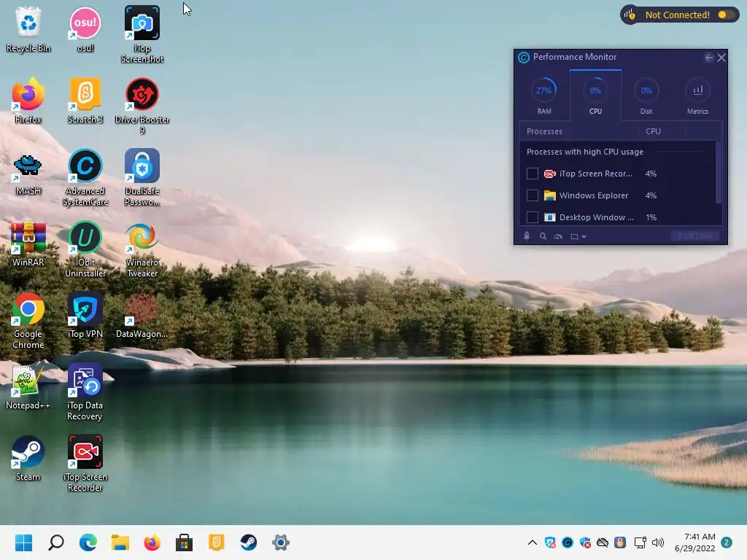Switch to the RAM tab
This screenshot has width=747, height=560.
click(x=544, y=96)
